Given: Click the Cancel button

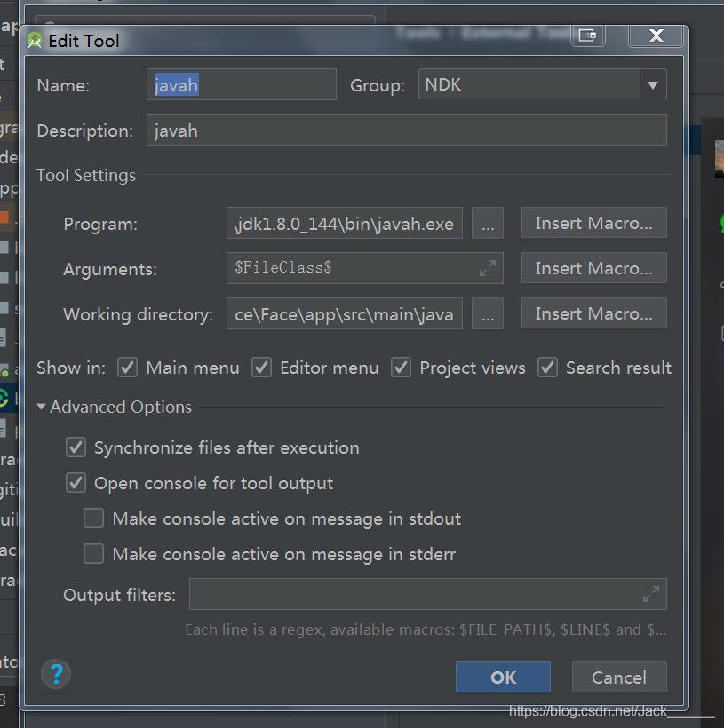Looking at the screenshot, I should [619, 677].
